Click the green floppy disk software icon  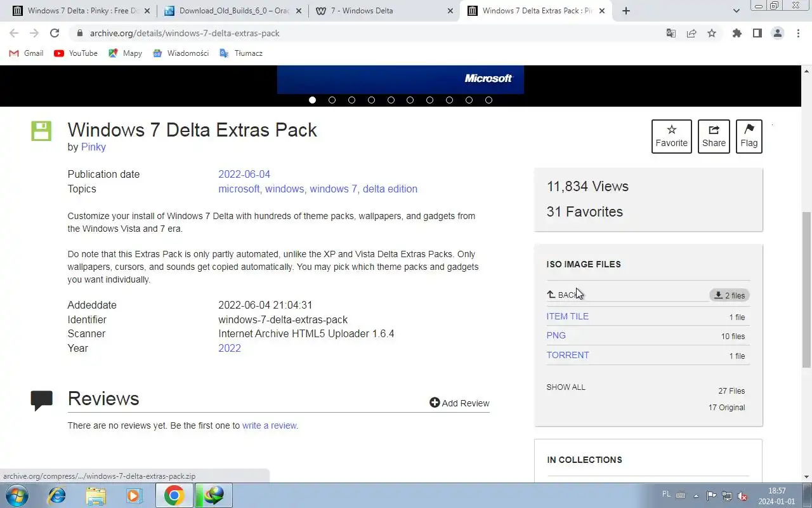[x=41, y=131]
